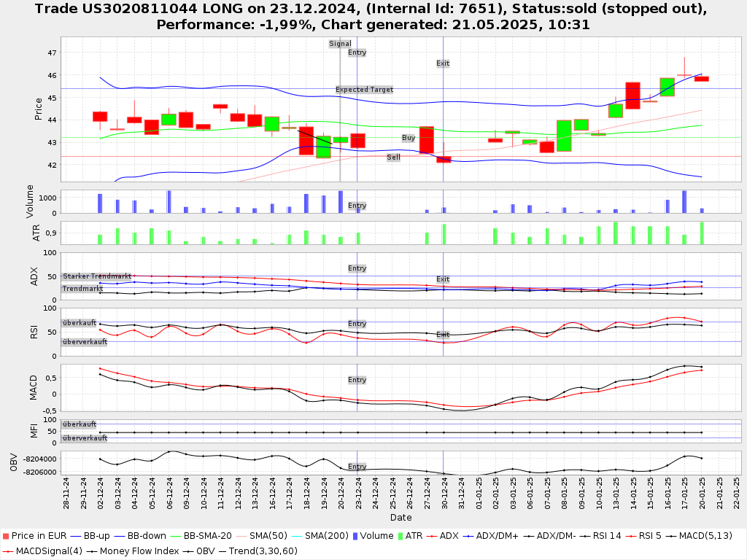Click the Exit marker on the price chart

(x=443, y=63)
